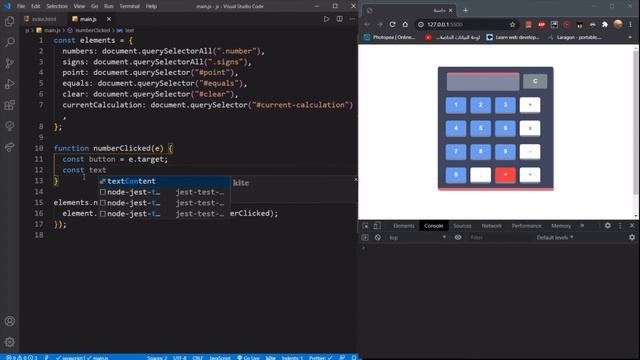Switch to the Memory tab in DevTools
The image size is (640, 360).
(x=561, y=226)
